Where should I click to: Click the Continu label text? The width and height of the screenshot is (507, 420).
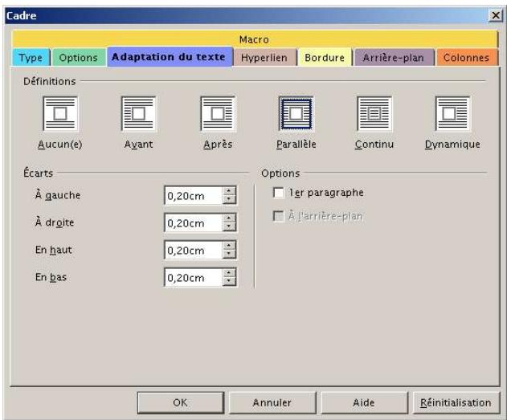[x=374, y=144]
